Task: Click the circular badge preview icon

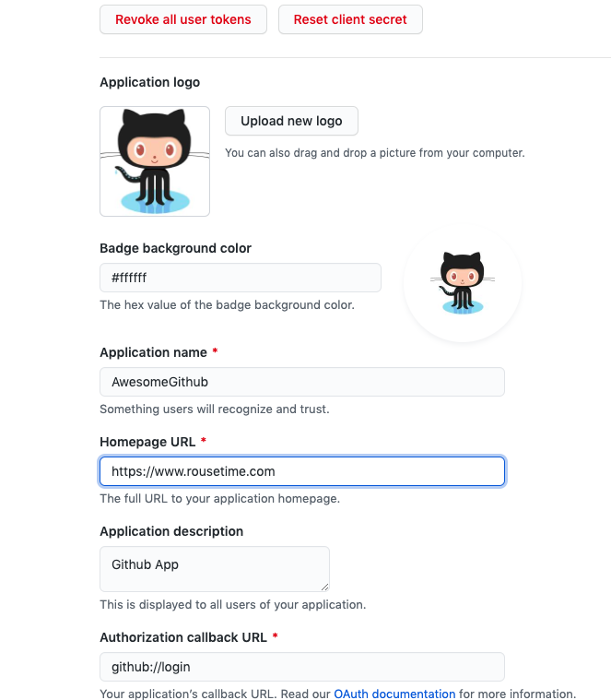Action: (x=463, y=283)
